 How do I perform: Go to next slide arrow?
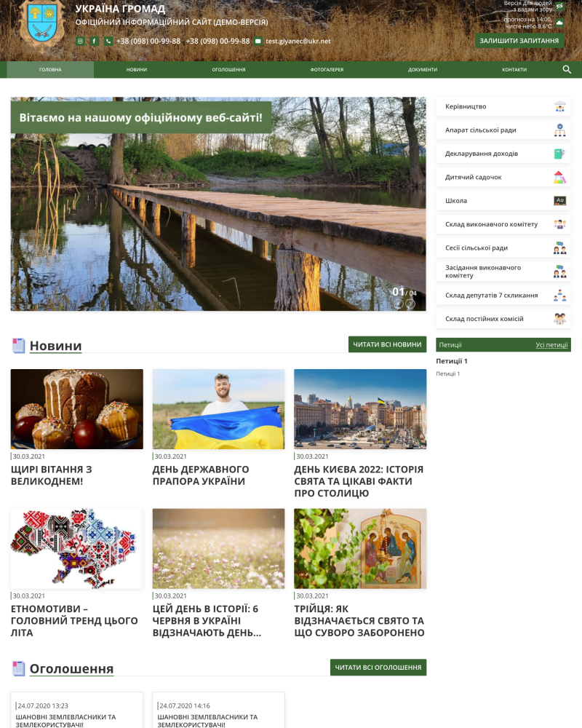pos(410,304)
